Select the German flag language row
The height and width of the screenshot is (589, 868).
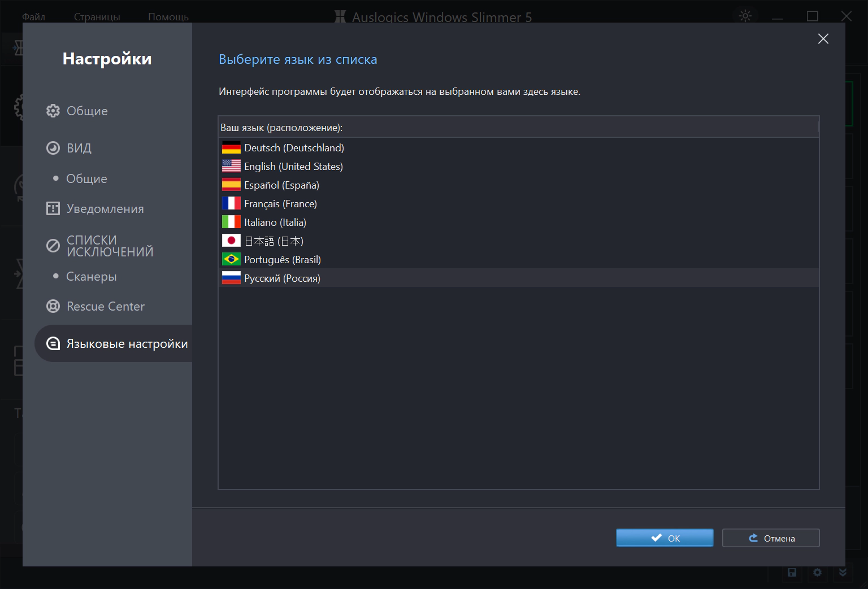pyautogui.click(x=518, y=148)
